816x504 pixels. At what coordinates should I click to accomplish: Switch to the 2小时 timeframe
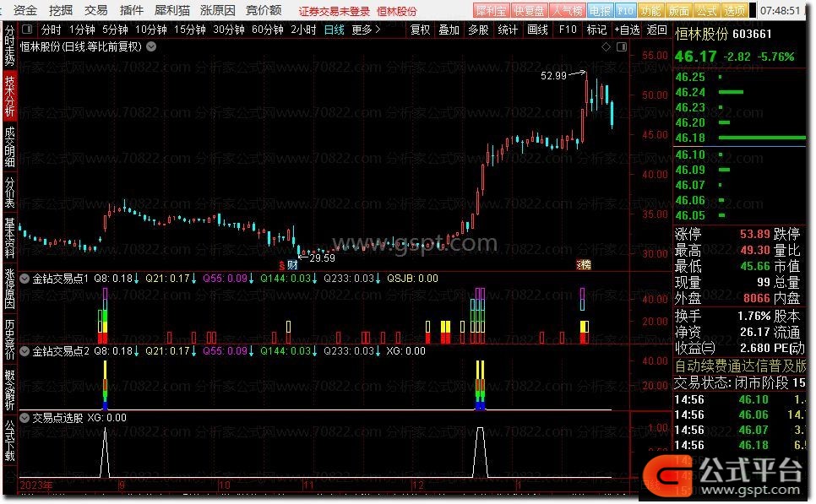point(303,30)
